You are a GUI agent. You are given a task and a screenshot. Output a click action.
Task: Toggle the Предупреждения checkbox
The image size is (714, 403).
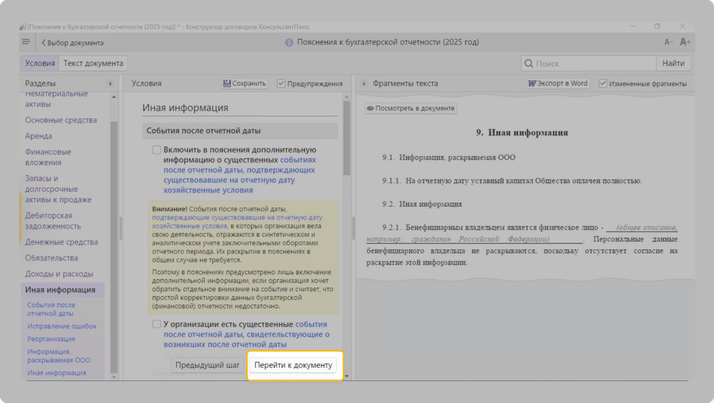281,84
